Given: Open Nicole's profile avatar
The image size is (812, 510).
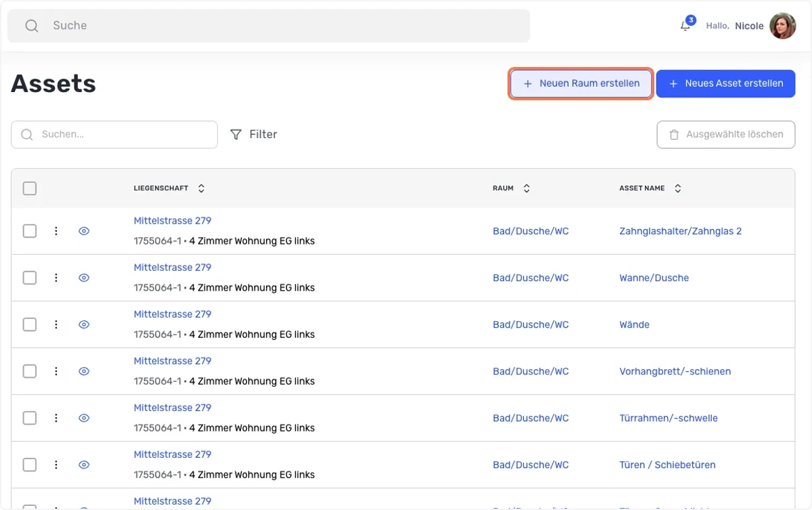Looking at the screenshot, I should tap(783, 26).
